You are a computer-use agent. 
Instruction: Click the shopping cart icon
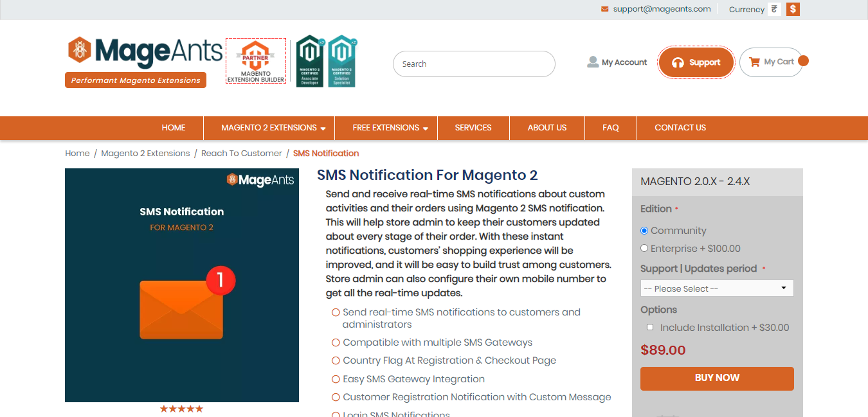(755, 62)
